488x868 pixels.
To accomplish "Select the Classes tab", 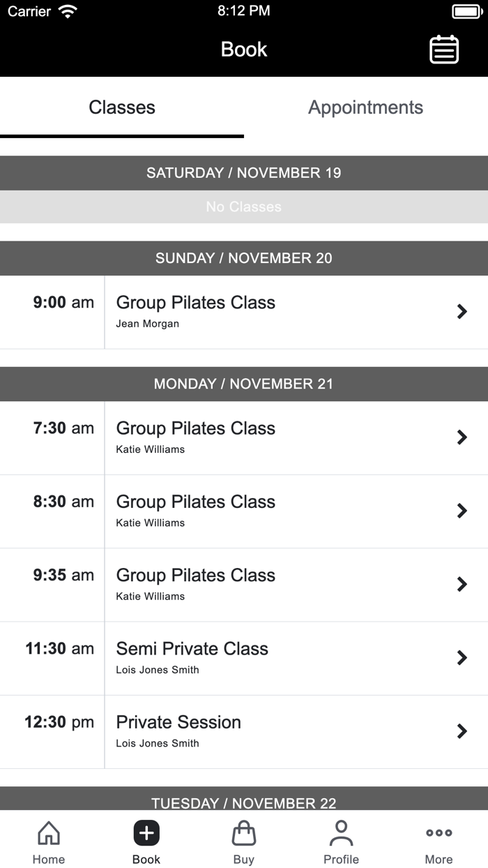I will [122, 107].
